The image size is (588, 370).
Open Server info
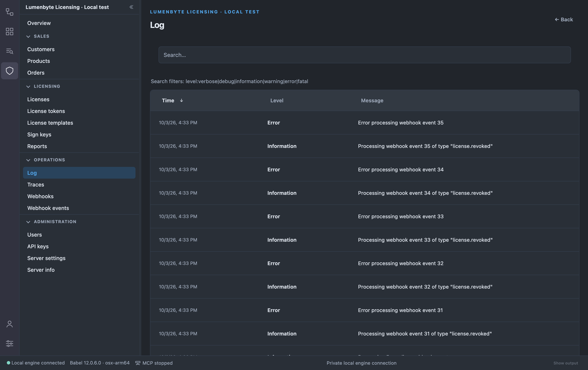79,270
